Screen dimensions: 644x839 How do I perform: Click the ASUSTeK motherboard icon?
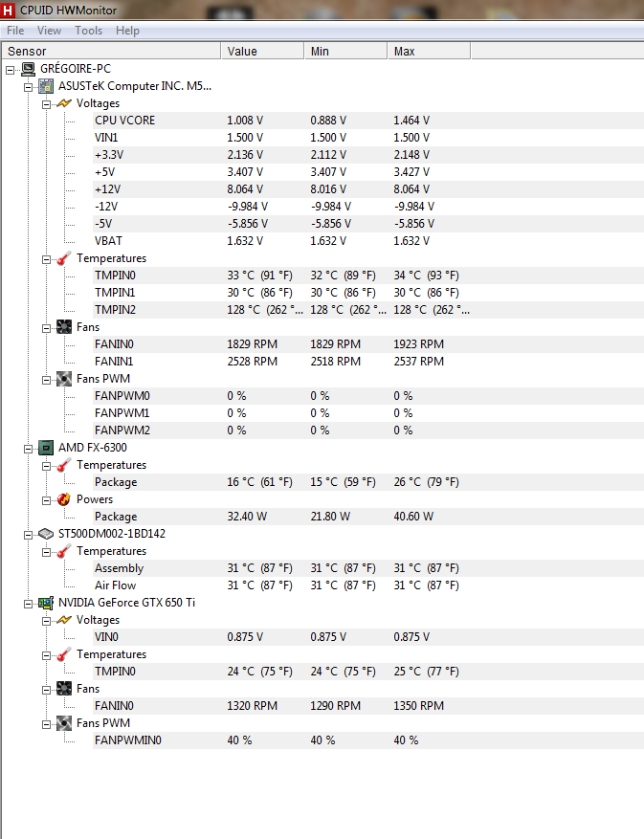pyautogui.click(x=46, y=85)
